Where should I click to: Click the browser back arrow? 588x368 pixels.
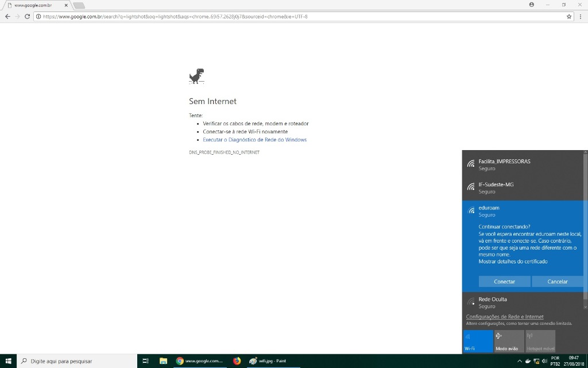[7, 17]
